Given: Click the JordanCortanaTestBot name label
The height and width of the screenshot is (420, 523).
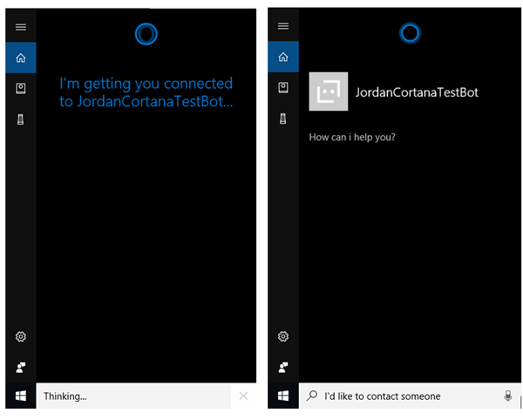Looking at the screenshot, I should (417, 92).
